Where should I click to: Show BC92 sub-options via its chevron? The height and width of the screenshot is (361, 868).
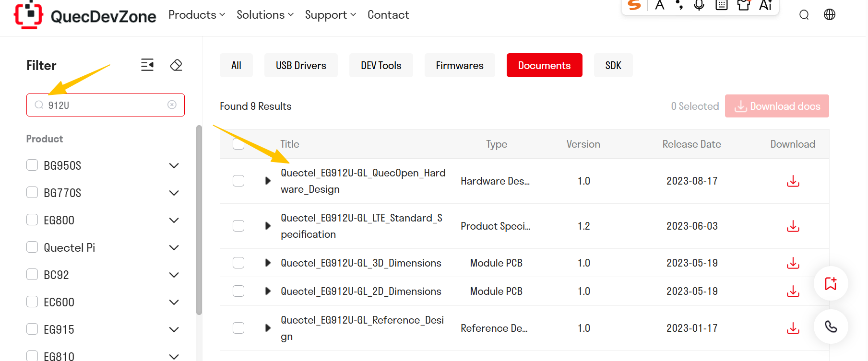pos(174,275)
